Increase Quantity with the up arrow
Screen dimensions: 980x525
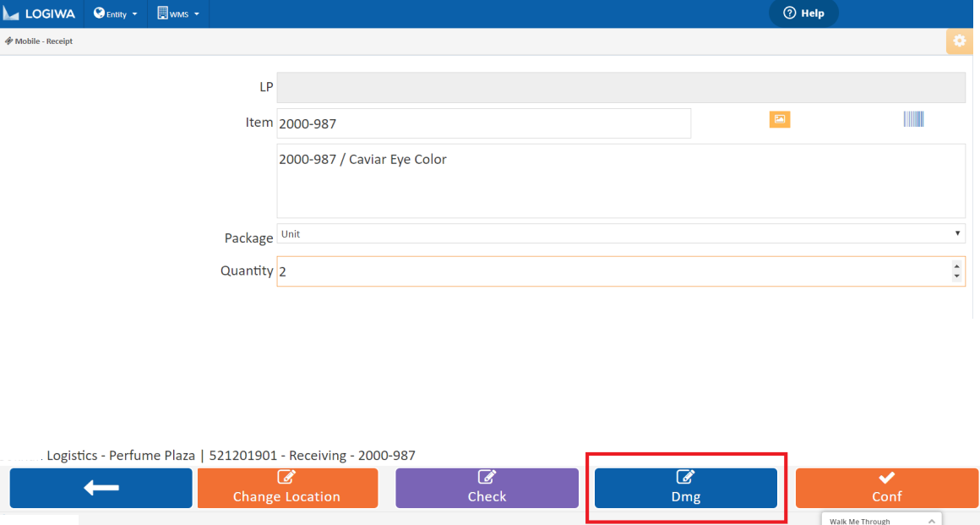click(956, 266)
